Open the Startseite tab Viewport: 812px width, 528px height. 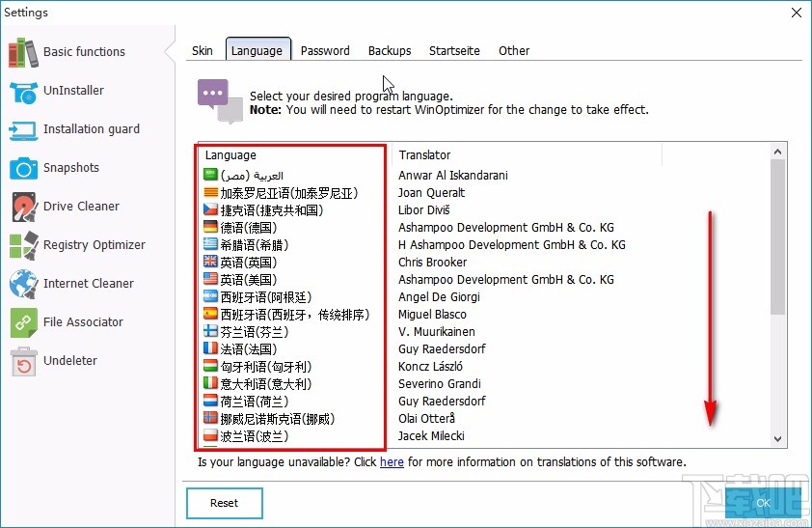[x=454, y=50]
